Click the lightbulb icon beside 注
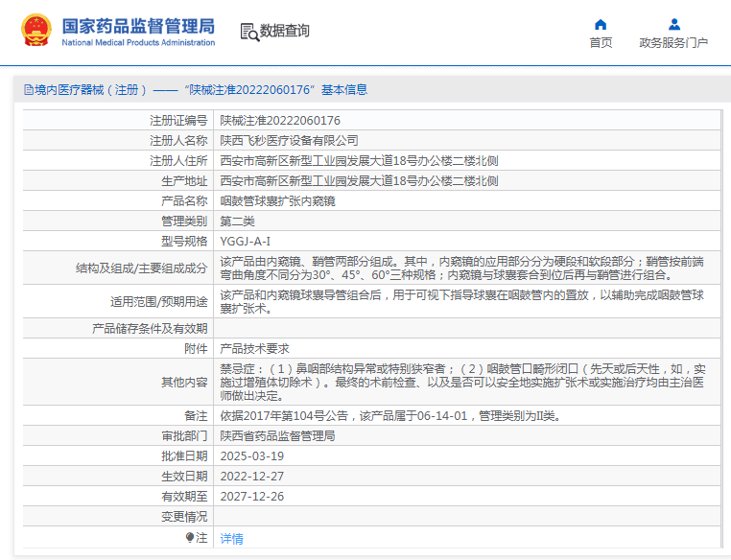Viewport: 731px width, 560px height. 189,537
